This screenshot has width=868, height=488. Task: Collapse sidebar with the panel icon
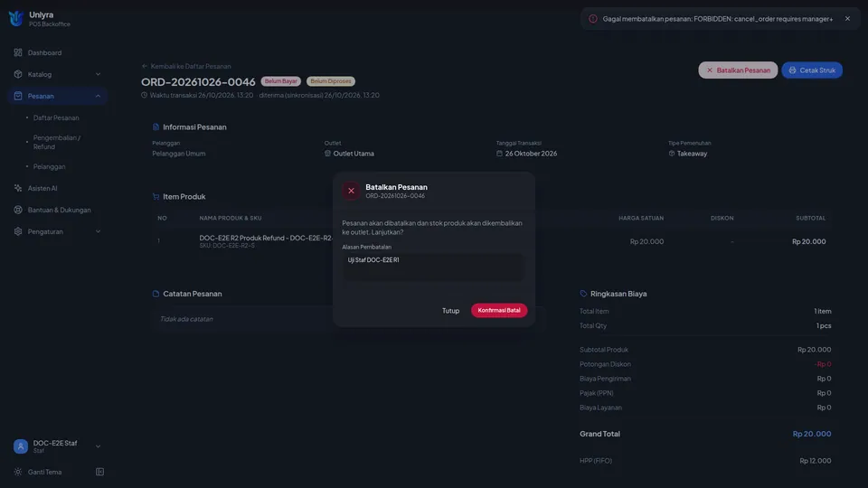[99, 472]
